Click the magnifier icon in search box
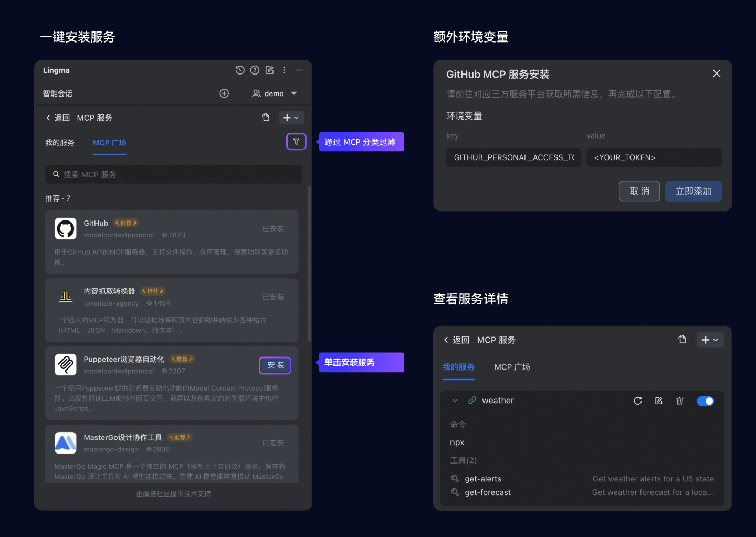Screen dimensions: 756x537 pyautogui.click(x=56, y=174)
